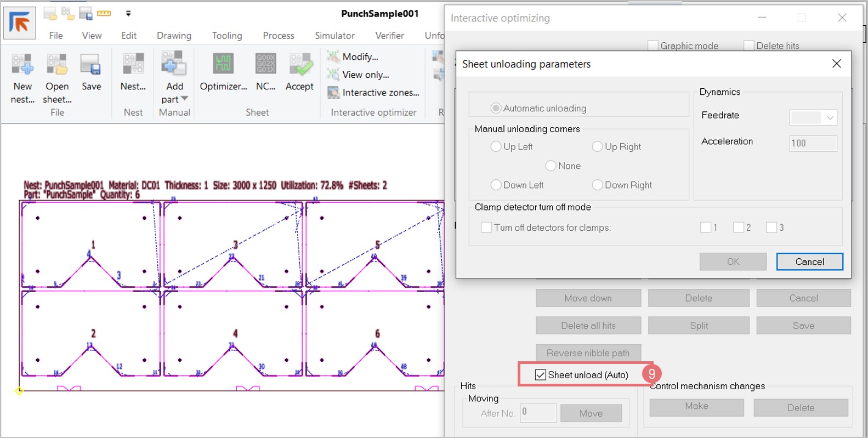Switch to the Simulator tab

334,36
